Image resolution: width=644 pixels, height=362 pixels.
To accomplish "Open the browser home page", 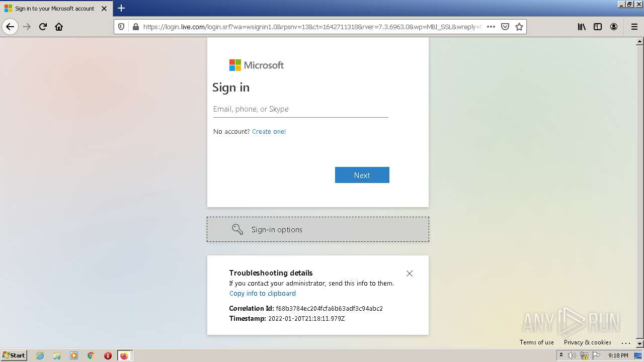I will coord(59,27).
